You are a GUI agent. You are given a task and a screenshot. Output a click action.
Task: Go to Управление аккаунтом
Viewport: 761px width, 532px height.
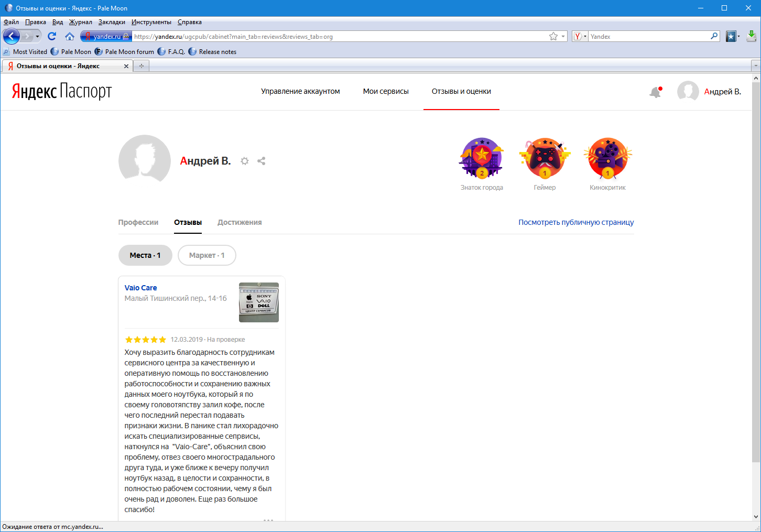(x=300, y=91)
